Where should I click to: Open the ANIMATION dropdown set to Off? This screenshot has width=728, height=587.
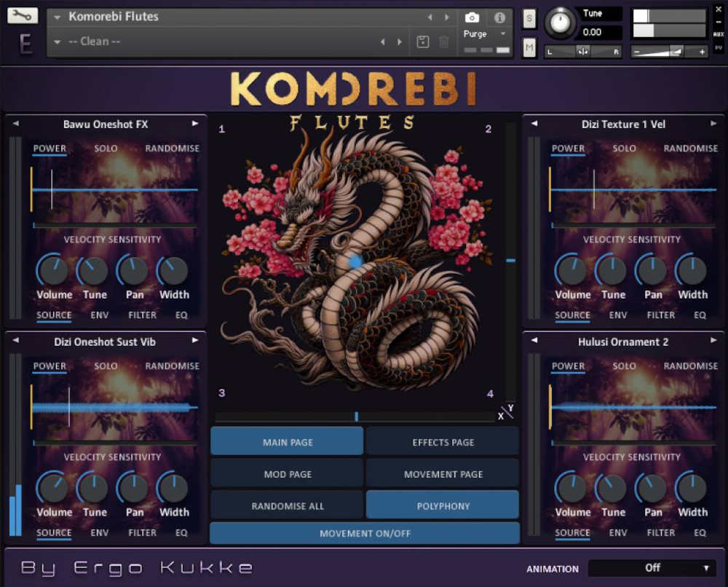pos(652,568)
